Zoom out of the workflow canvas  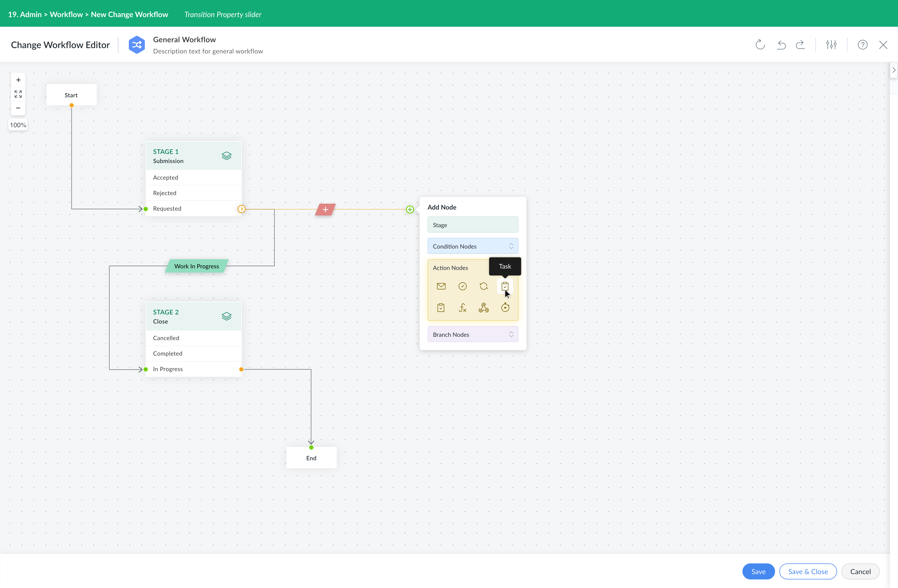point(18,108)
